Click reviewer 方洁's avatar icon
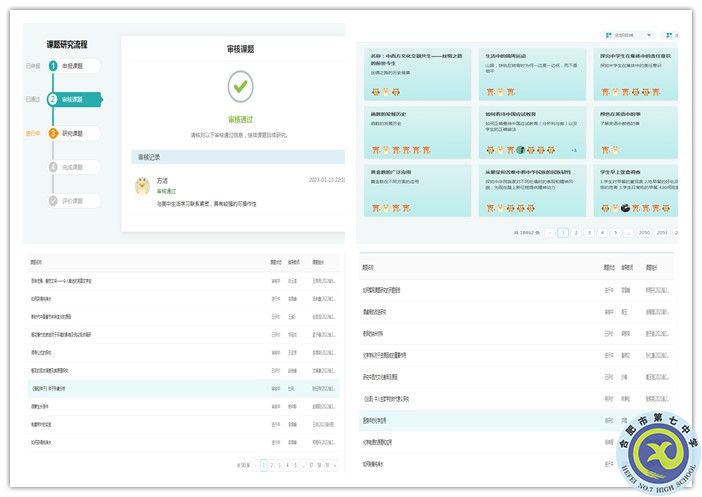 [143, 185]
